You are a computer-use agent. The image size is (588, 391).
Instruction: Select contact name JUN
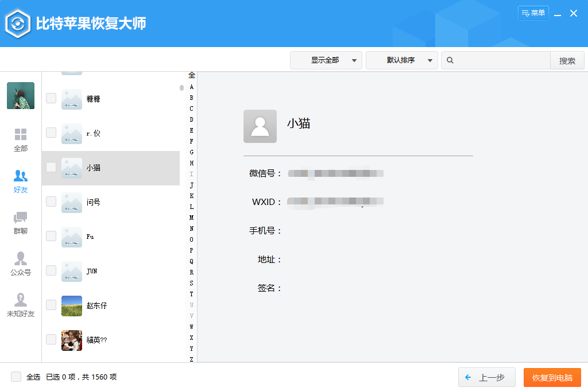pos(92,272)
